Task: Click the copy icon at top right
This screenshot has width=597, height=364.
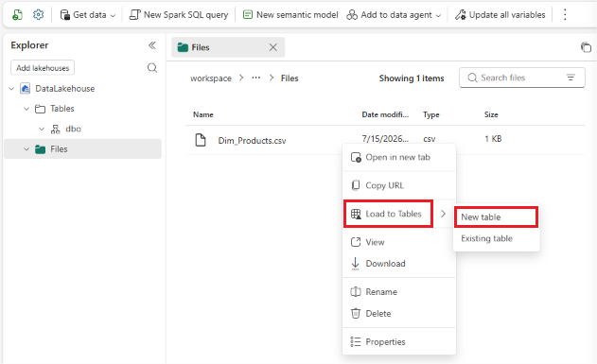Action: pos(586,47)
